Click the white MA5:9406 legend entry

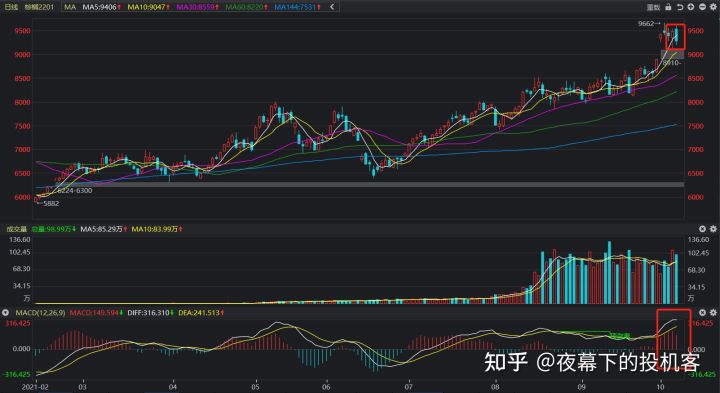pyautogui.click(x=101, y=7)
